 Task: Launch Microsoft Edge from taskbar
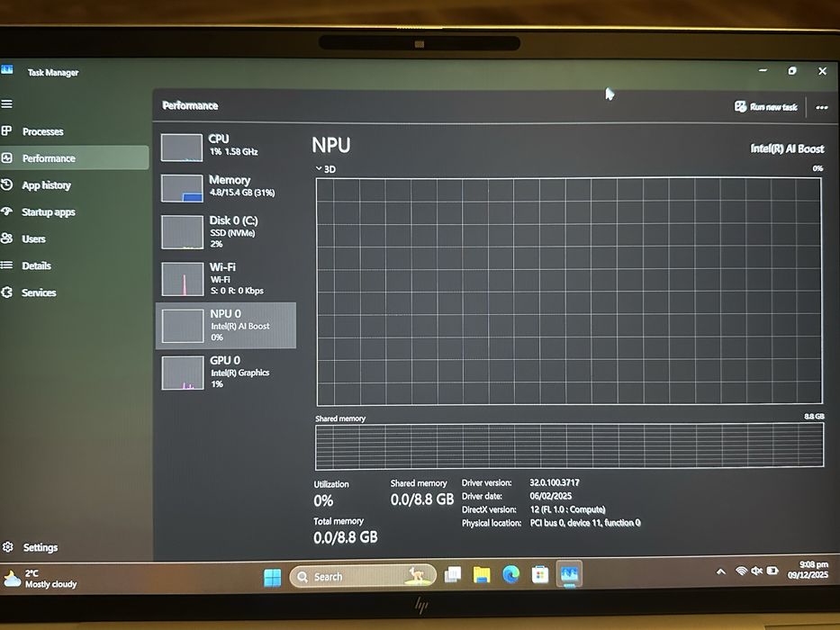(x=511, y=575)
